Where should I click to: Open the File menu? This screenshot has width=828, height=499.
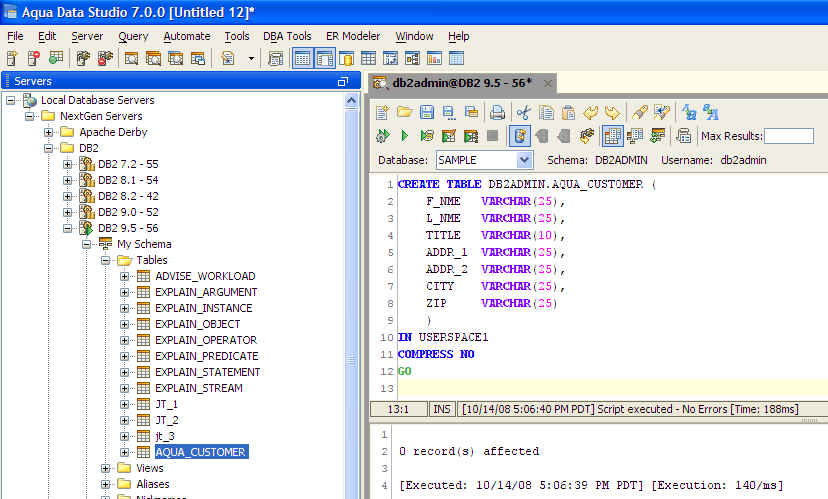click(15, 36)
